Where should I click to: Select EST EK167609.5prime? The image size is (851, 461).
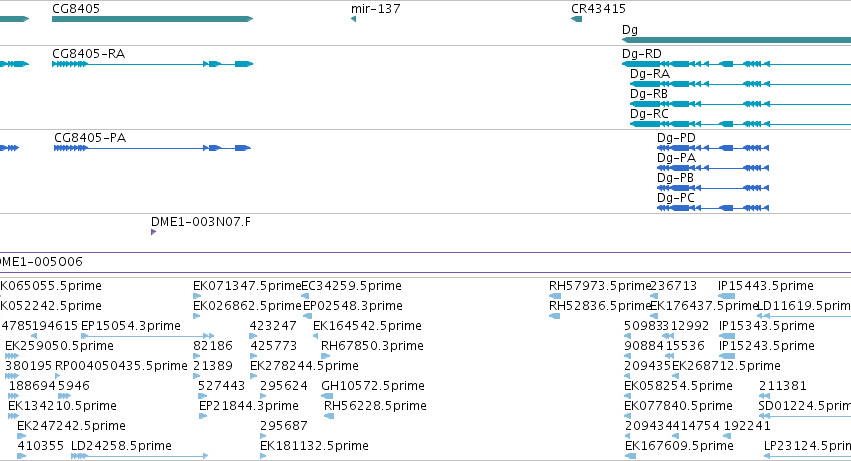(679, 446)
